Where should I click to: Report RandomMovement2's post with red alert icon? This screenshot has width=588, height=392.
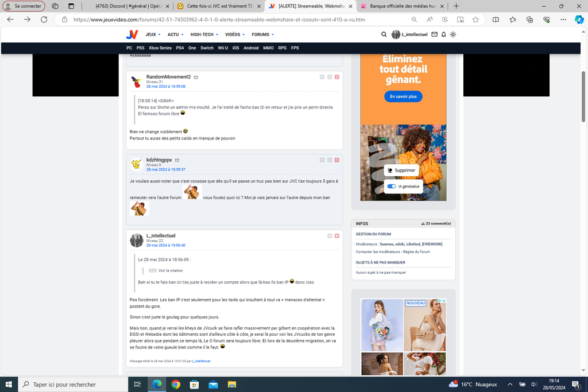(336, 77)
